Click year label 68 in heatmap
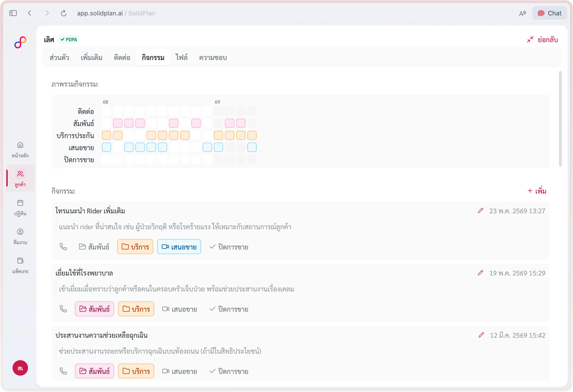Viewport: 573px width, 392px height. pos(105,102)
